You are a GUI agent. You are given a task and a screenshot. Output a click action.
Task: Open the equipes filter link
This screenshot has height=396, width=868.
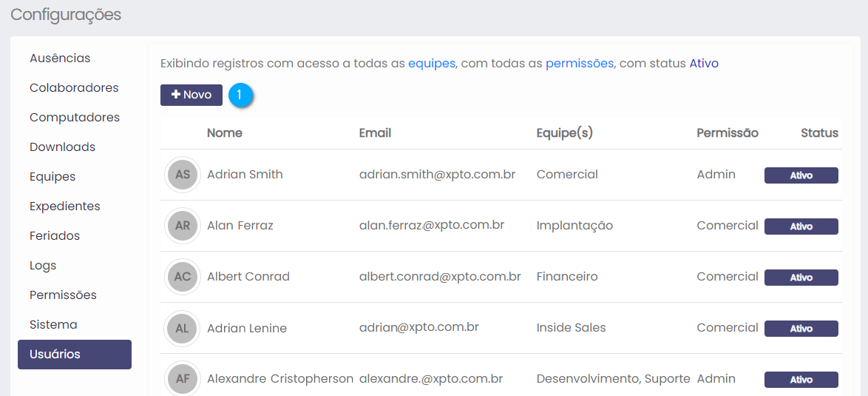coord(432,64)
